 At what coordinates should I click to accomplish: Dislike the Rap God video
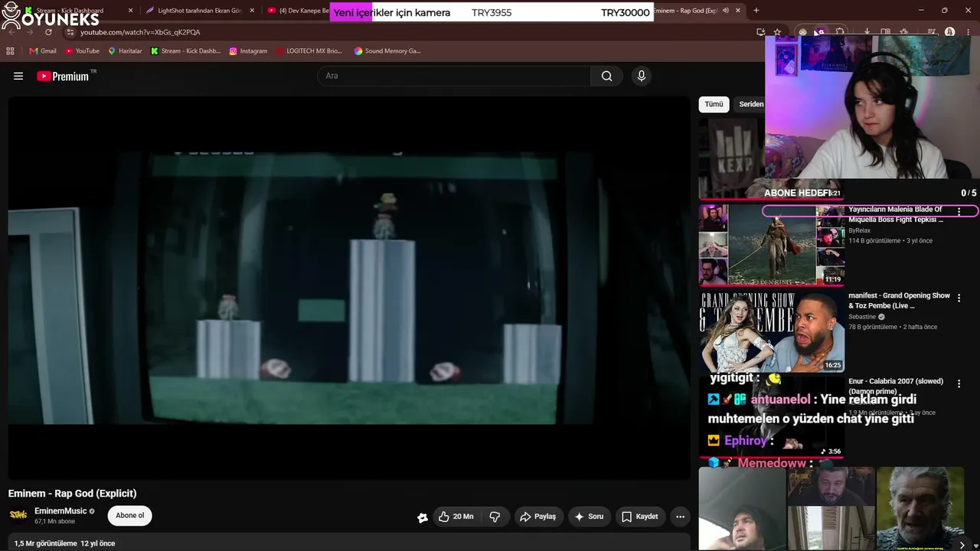pyautogui.click(x=495, y=517)
